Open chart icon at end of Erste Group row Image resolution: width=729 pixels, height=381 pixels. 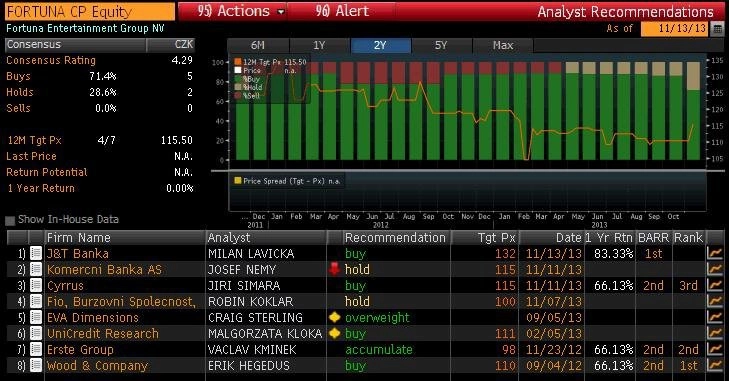pos(715,349)
